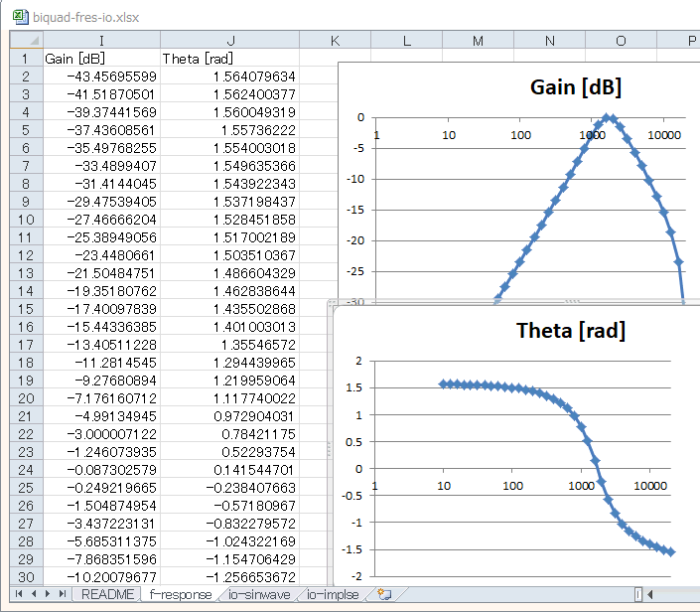Select column J header
This screenshot has width=700, height=612.
[x=230, y=40]
